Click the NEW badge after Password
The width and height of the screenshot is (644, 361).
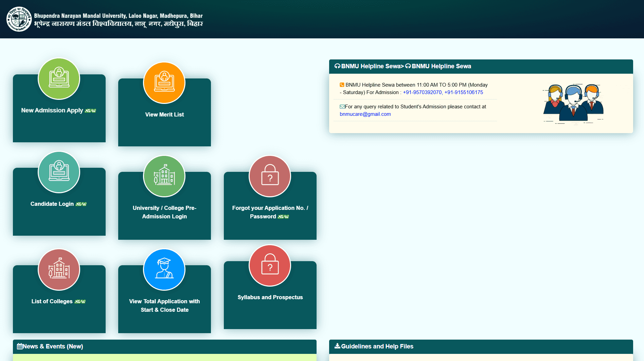click(283, 217)
